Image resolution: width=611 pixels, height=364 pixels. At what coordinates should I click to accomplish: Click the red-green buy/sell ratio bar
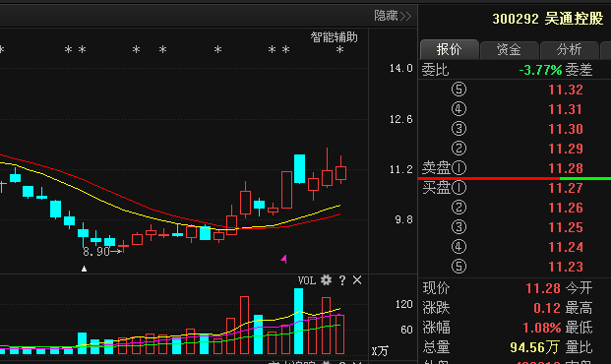(x=515, y=178)
